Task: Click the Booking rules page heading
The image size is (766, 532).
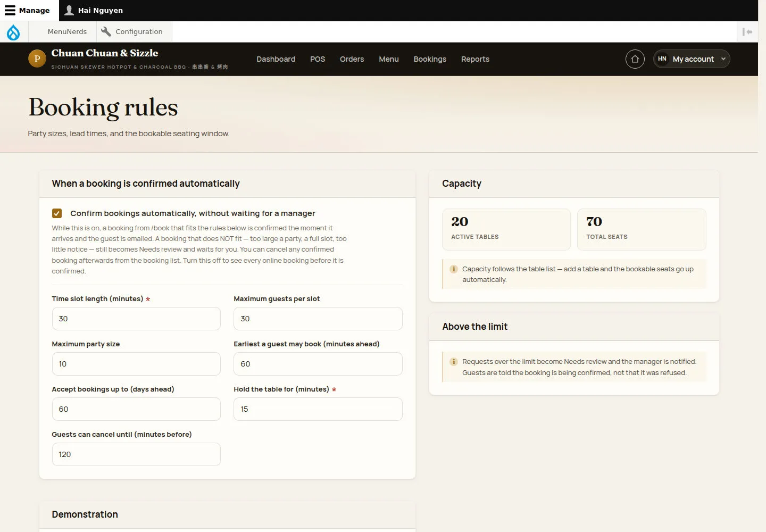Action: 103,107
